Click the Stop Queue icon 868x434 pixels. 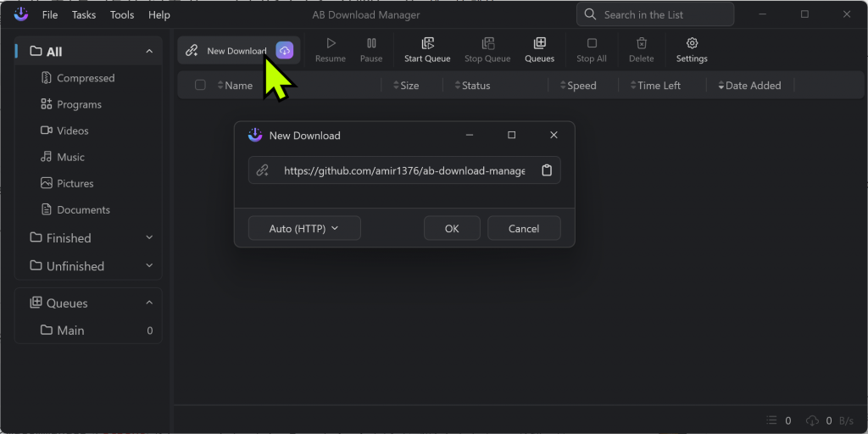(487, 43)
